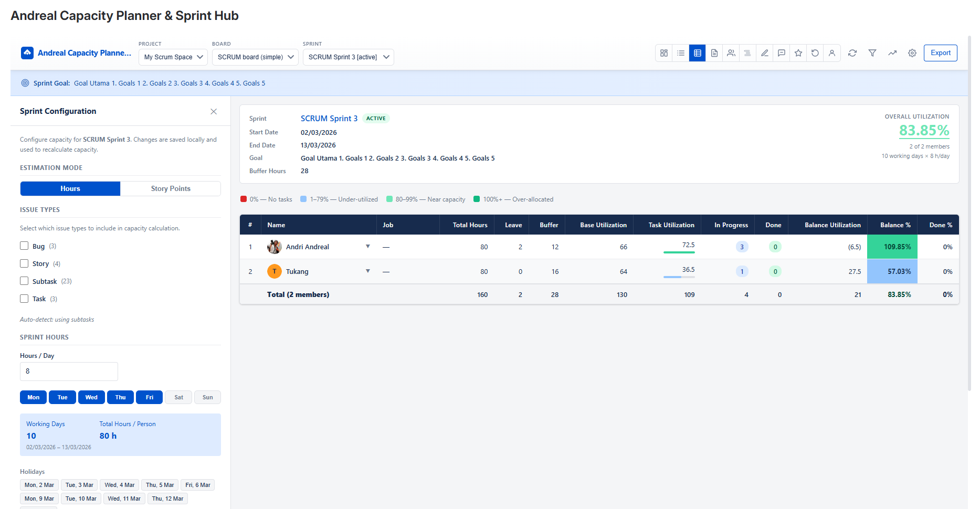Select the Hours estimation mode tab

coord(70,189)
